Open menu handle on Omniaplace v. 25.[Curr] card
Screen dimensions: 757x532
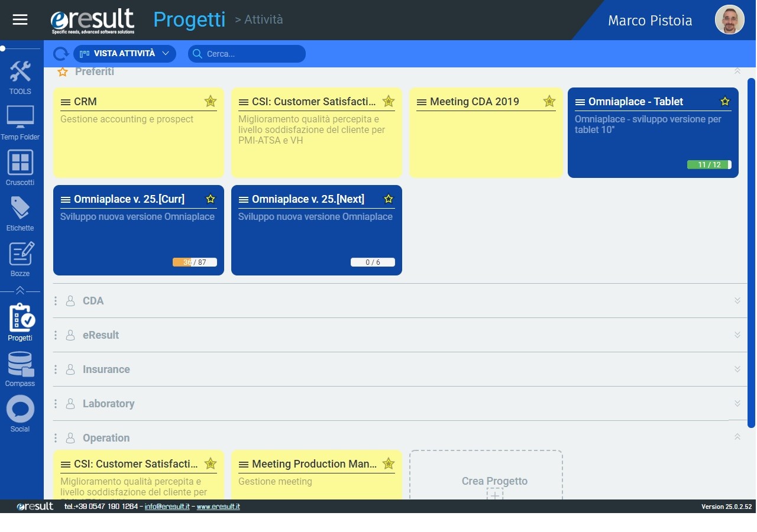pyautogui.click(x=66, y=200)
